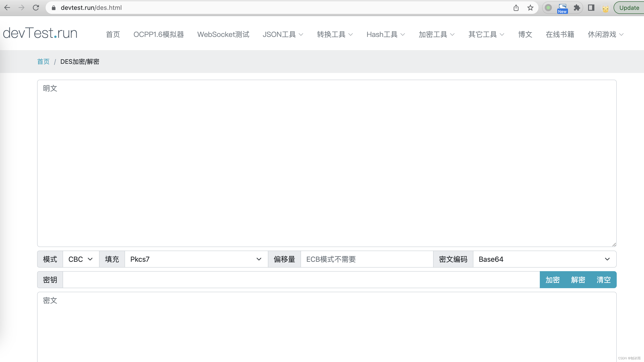Click the side panel icon
This screenshot has width=644, height=362.
[591, 8]
